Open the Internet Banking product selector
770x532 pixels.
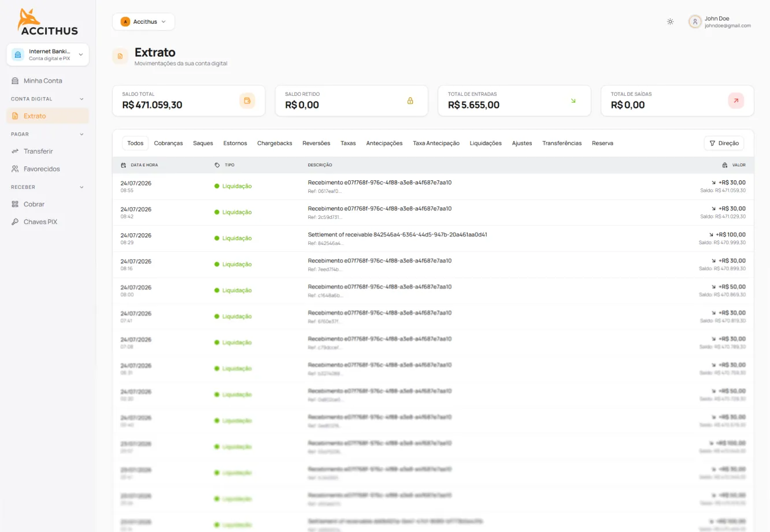click(48, 55)
